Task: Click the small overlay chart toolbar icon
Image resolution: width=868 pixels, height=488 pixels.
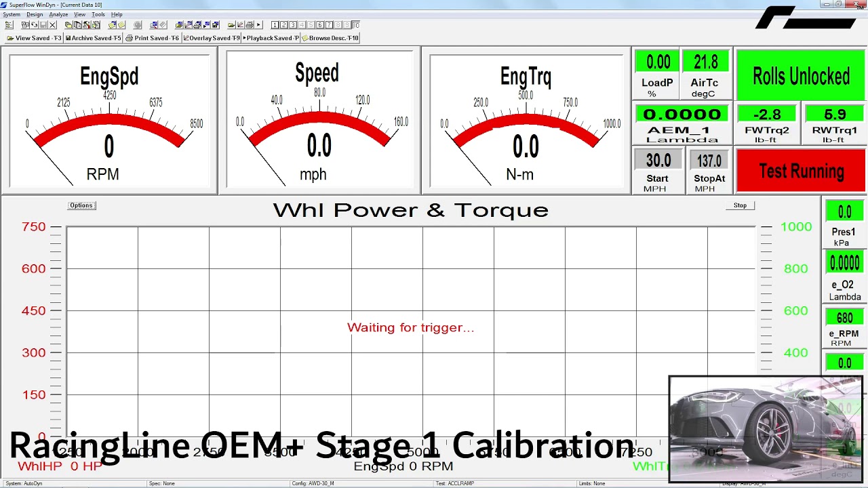Action: (x=240, y=25)
